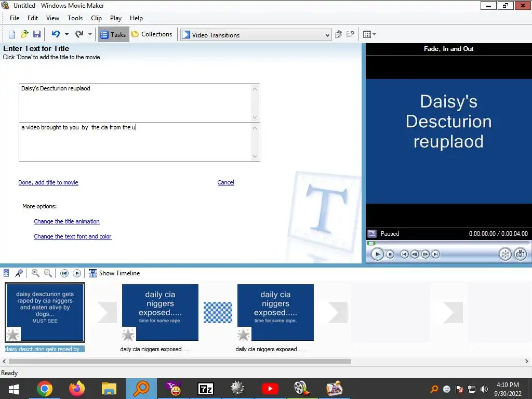
Task: Click the Cancel link
Action: 225,182
